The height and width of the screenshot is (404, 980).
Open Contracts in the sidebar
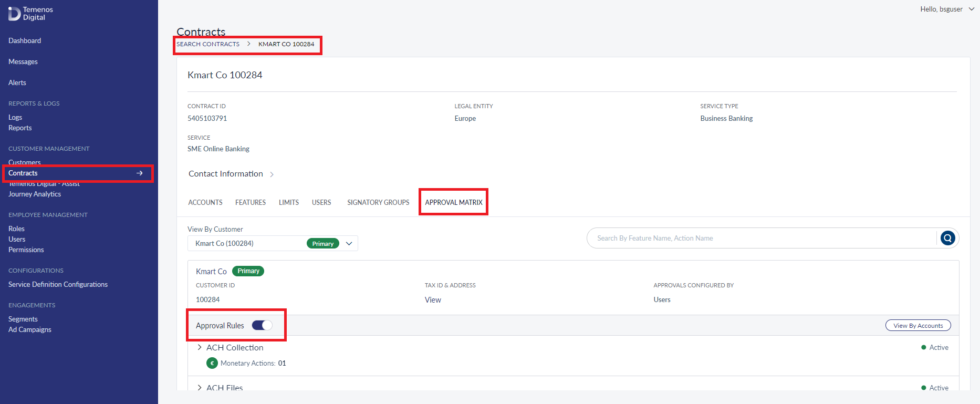tap(23, 173)
